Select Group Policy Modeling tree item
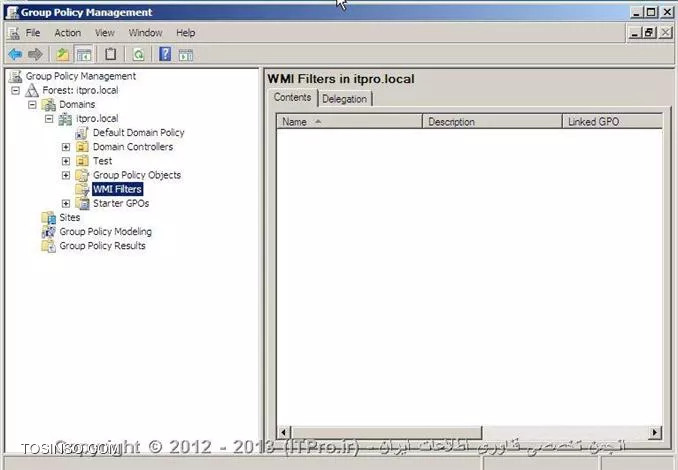Viewport: 678px width, 470px height. (106, 232)
